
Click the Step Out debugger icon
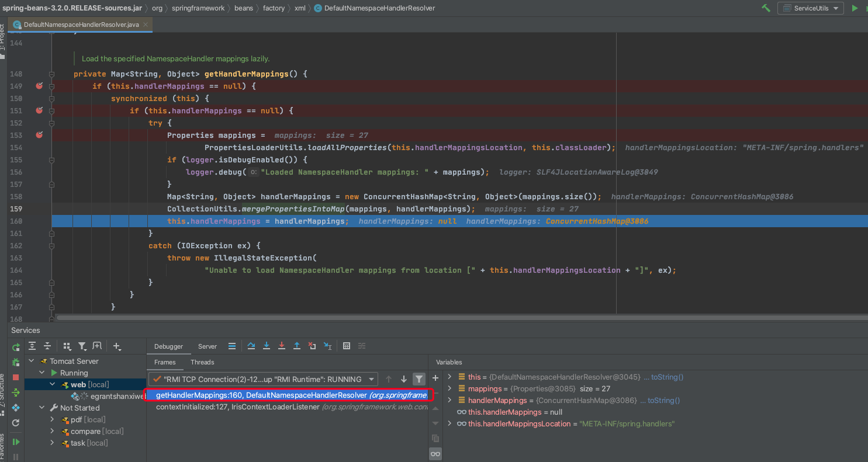click(297, 346)
